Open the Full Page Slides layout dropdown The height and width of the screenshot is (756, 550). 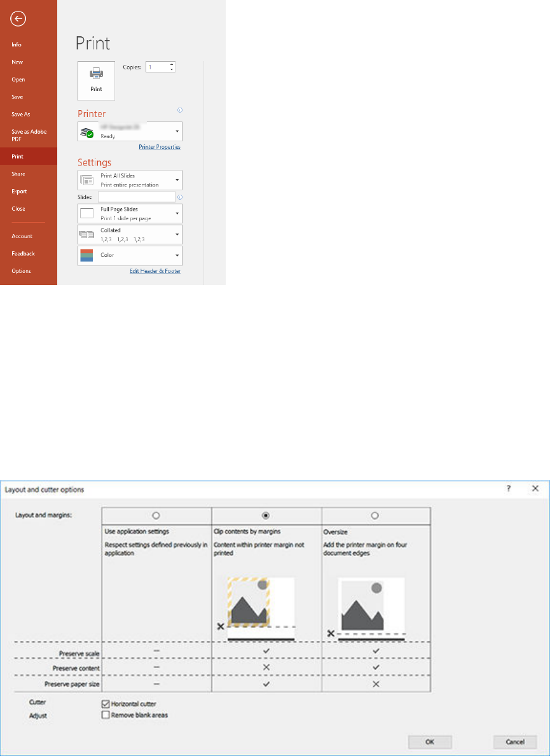130,214
